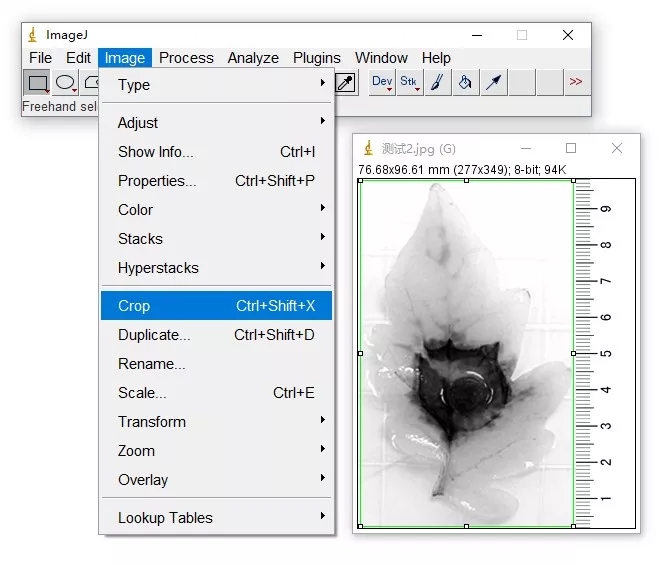This screenshot has width=665, height=565.
Task: Click the highlighted Image menu
Action: click(x=125, y=58)
